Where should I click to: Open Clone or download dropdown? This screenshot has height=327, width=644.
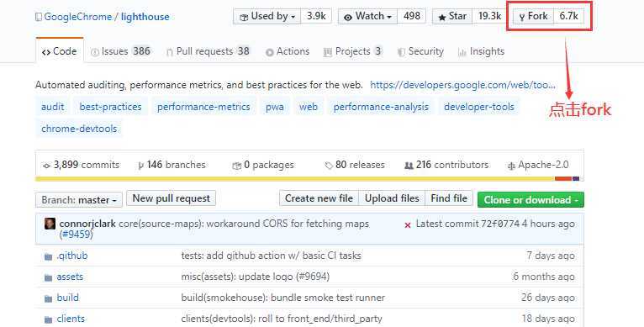click(531, 200)
